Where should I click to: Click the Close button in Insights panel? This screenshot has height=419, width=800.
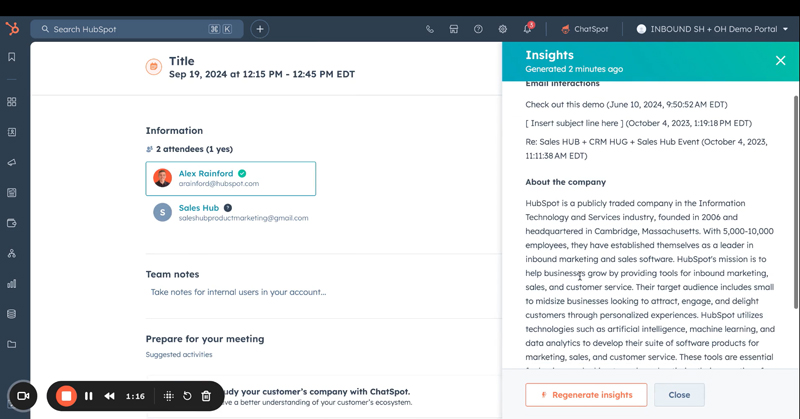point(679,395)
